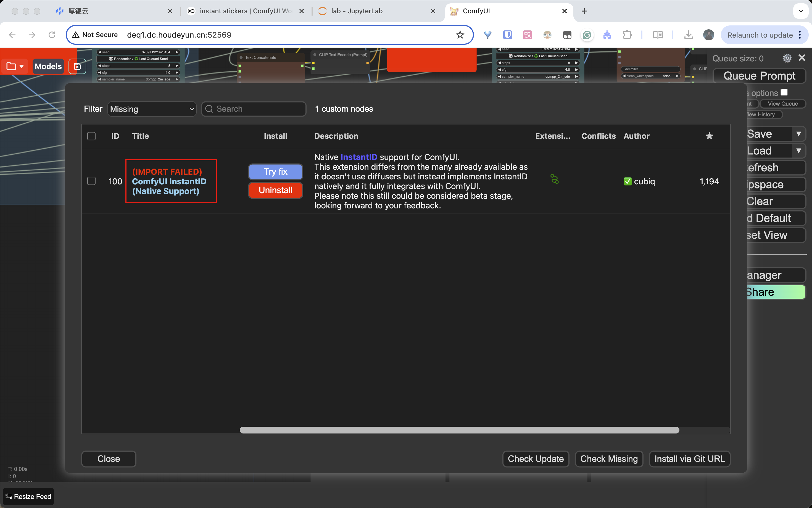Expand the Save button dropdown arrow
The width and height of the screenshot is (812, 508).
coord(798,134)
